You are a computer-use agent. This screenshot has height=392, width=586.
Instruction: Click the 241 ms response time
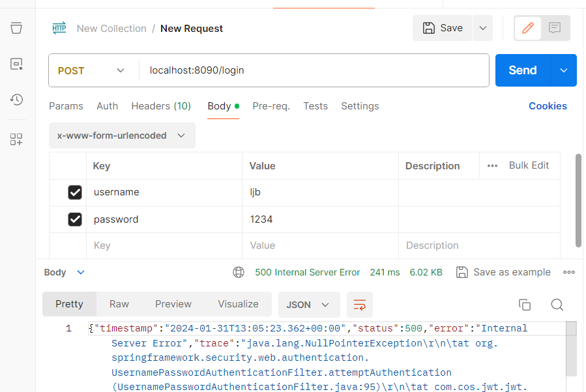click(x=385, y=272)
